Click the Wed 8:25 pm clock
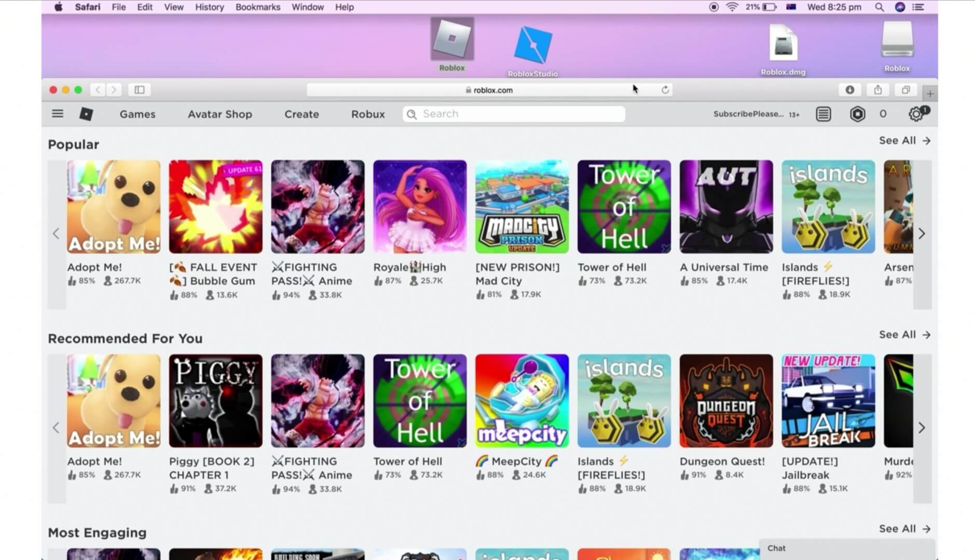Image resolution: width=975 pixels, height=560 pixels. (834, 7)
